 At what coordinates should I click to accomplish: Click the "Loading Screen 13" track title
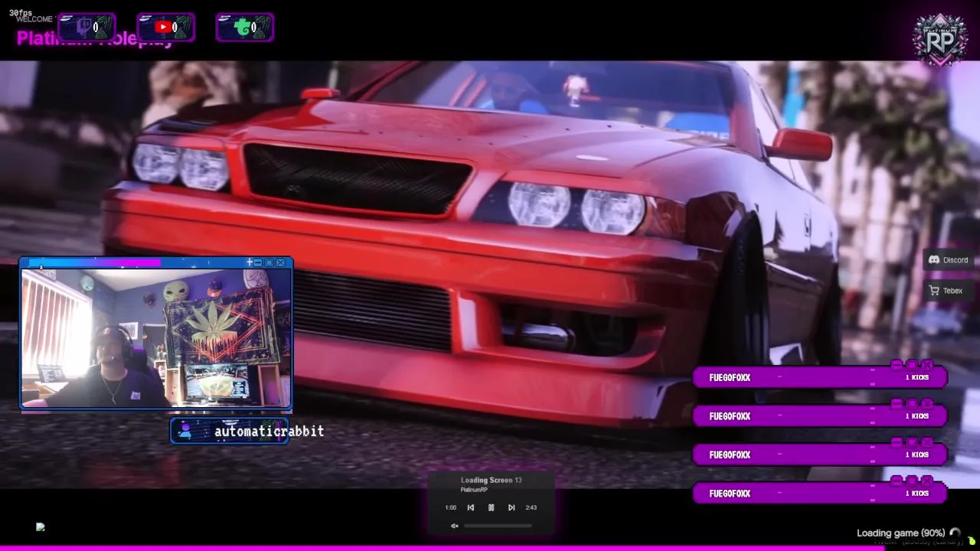pos(491,480)
